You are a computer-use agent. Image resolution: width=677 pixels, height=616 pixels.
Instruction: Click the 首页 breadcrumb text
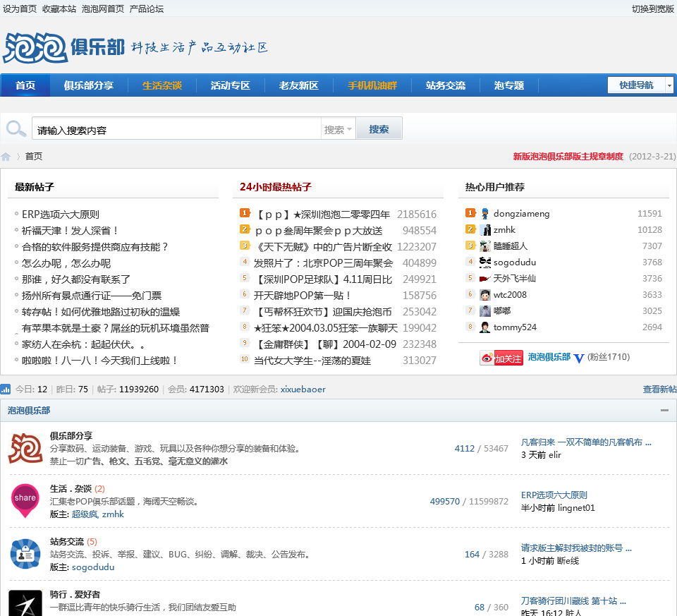[x=34, y=157]
